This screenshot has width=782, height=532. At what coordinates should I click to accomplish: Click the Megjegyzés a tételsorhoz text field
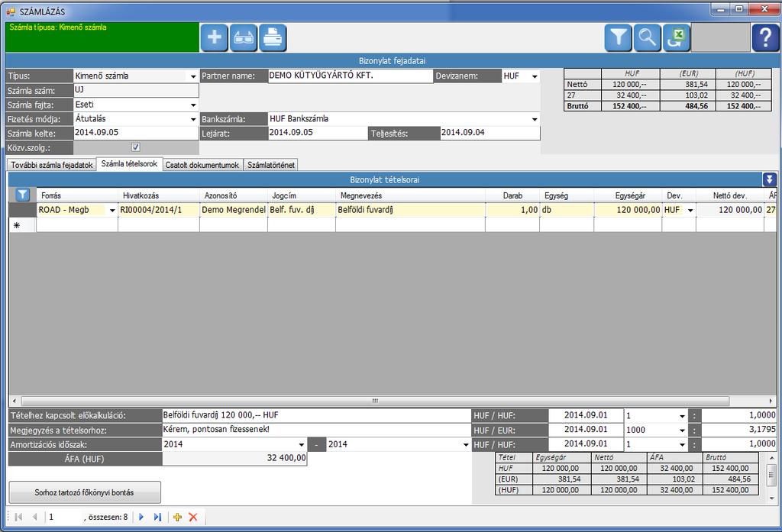point(316,430)
